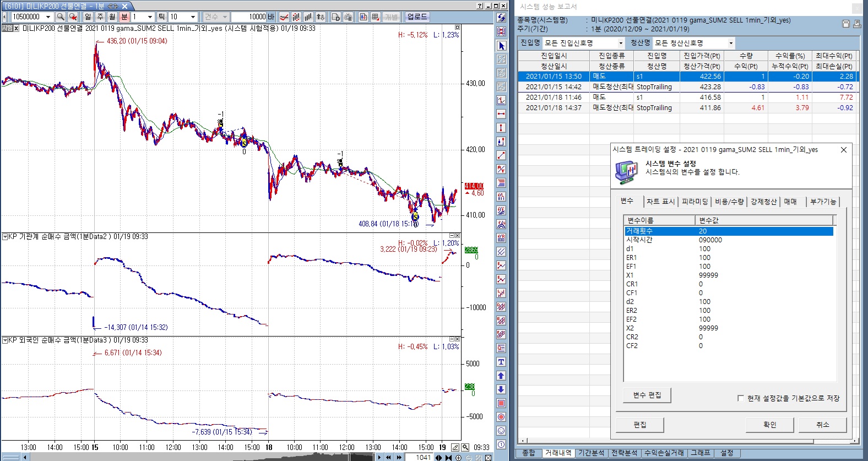Select the diagonal trend line tool
This screenshot has height=461, width=868.
pos(501,155)
